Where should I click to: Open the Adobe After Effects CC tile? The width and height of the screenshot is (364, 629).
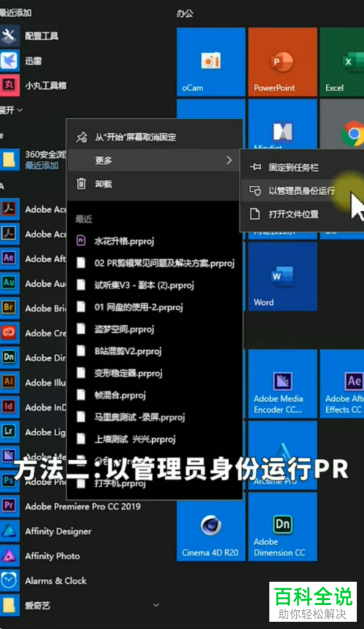click(342, 384)
